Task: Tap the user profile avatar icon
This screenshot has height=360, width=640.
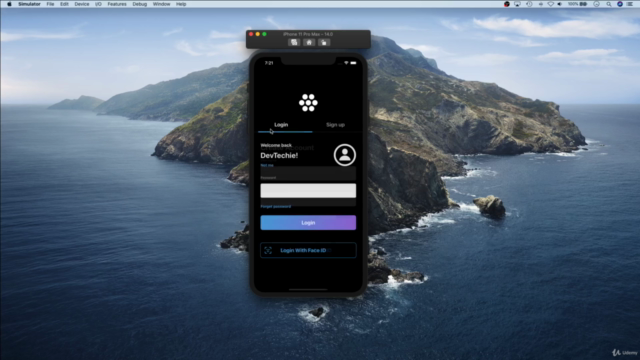Action: point(345,155)
